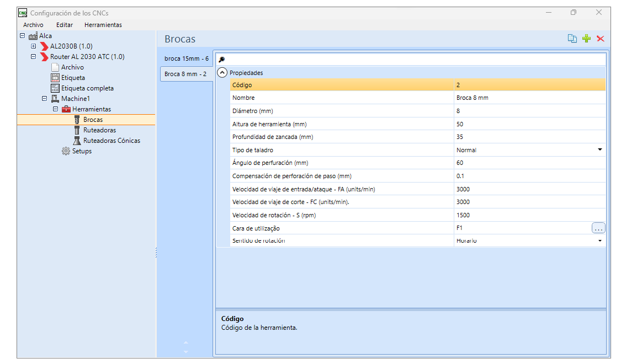Edit the Código value 2
The height and width of the screenshot is (364, 621).
tap(529, 85)
